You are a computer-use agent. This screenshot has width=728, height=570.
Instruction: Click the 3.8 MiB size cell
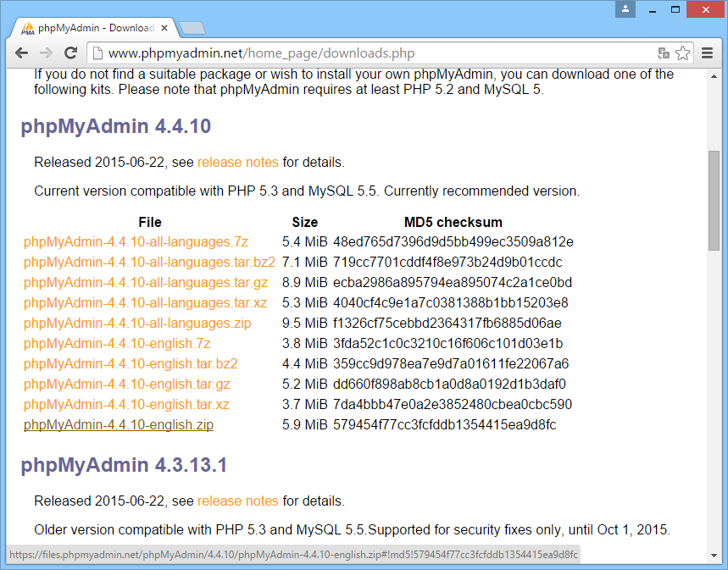click(x=304, y=344)
